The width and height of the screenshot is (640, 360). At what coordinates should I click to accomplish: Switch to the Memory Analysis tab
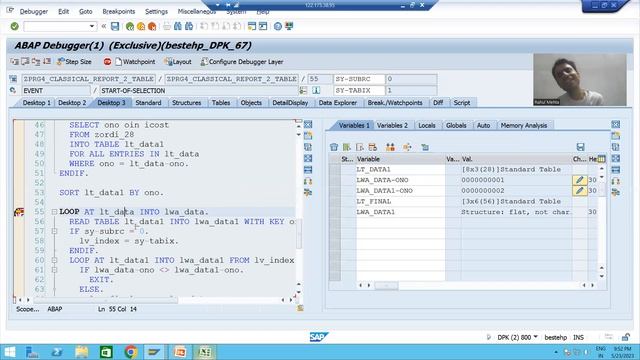point(524,126)
